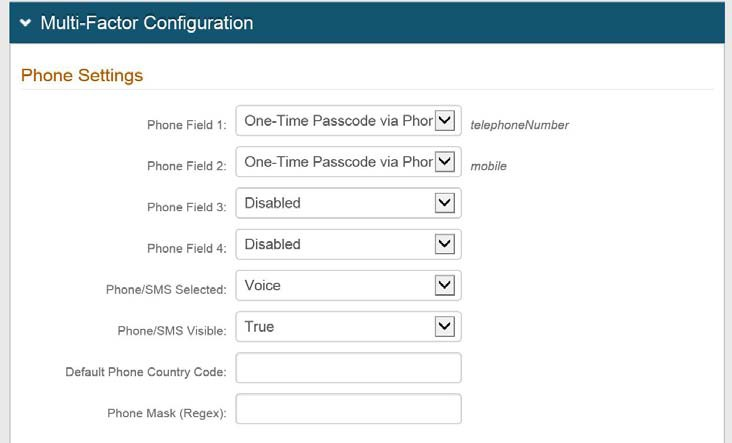Viewport: 732px width, 443px height.
Task: Click the Multi-Factor Configuration header title
Action: [x=146, y=23]
